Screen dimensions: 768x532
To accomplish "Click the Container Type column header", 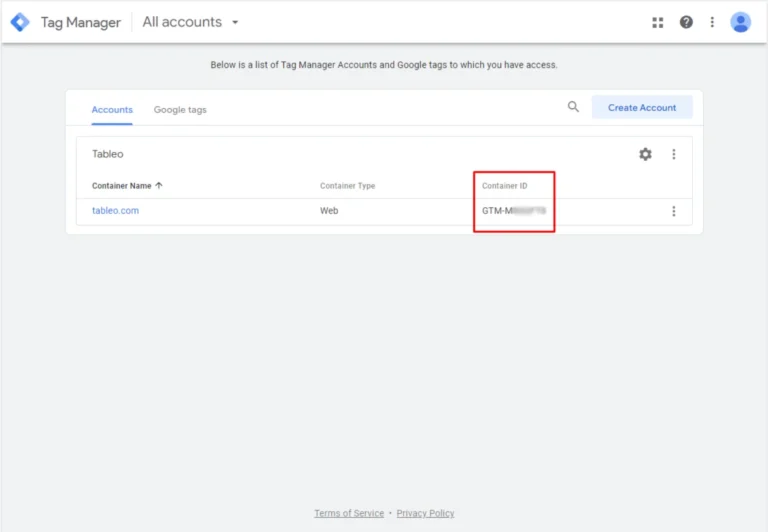I will coord(347,186).
